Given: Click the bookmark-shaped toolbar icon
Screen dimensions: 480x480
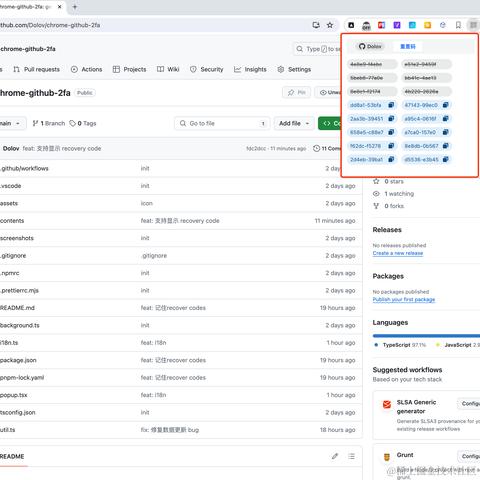Looking at the screenshot, I should 458,25.
